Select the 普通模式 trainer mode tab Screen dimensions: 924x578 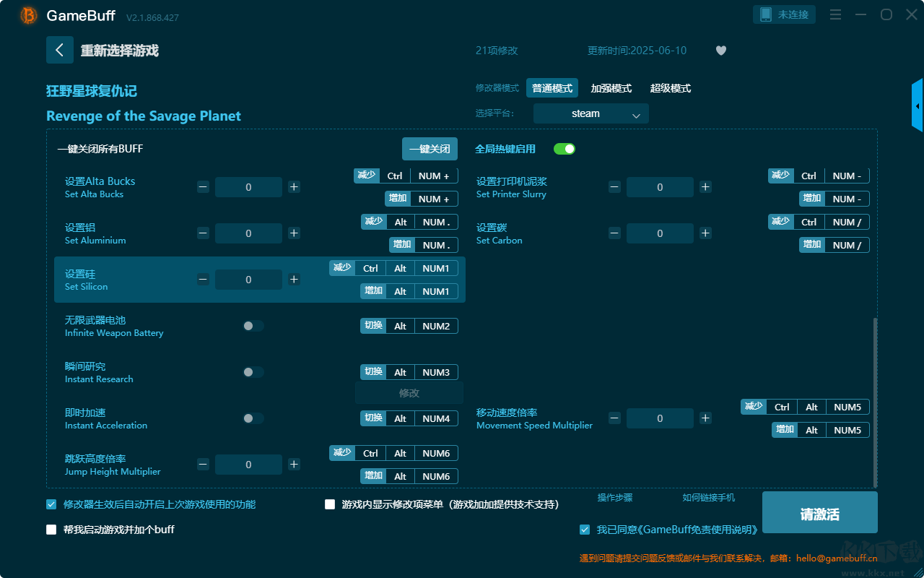coord(552,88)
